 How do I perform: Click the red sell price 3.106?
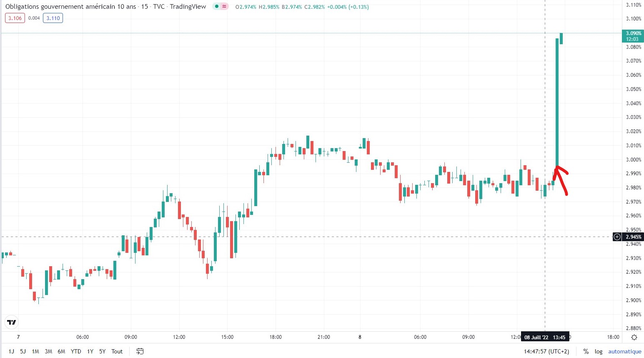point(15,18)
